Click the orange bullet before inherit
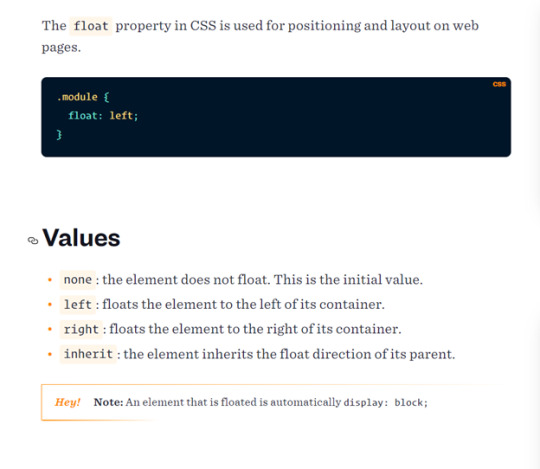The width and height of the screenshot is (540, 469). 50,354
